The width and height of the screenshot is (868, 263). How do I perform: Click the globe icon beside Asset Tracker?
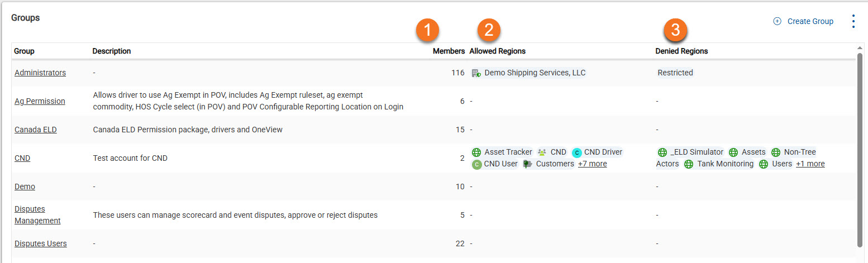[476, 152]
